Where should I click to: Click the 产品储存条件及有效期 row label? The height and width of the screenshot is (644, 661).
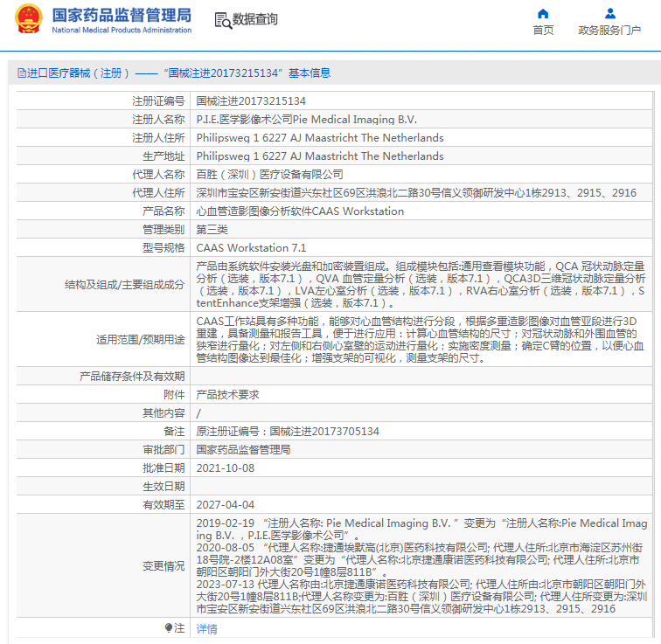click(132, 376)
